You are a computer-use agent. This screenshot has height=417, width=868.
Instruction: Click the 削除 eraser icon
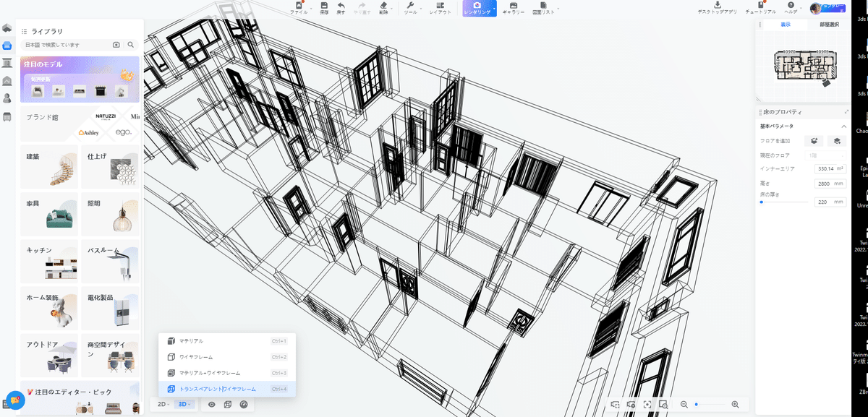pos(383,5)
